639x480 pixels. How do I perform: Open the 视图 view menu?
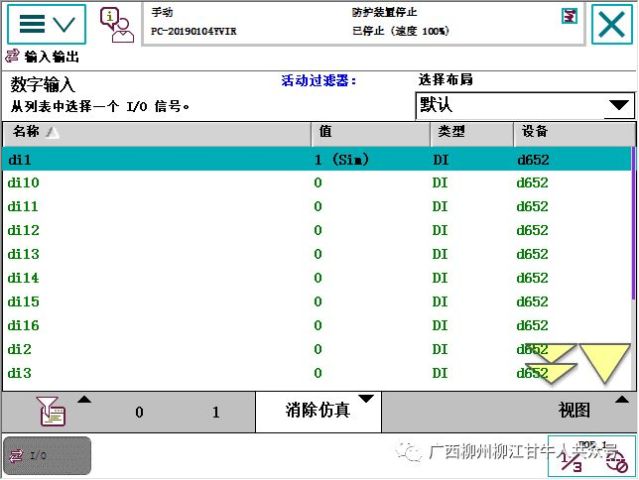pyautogui.click(x=574, y=411)
